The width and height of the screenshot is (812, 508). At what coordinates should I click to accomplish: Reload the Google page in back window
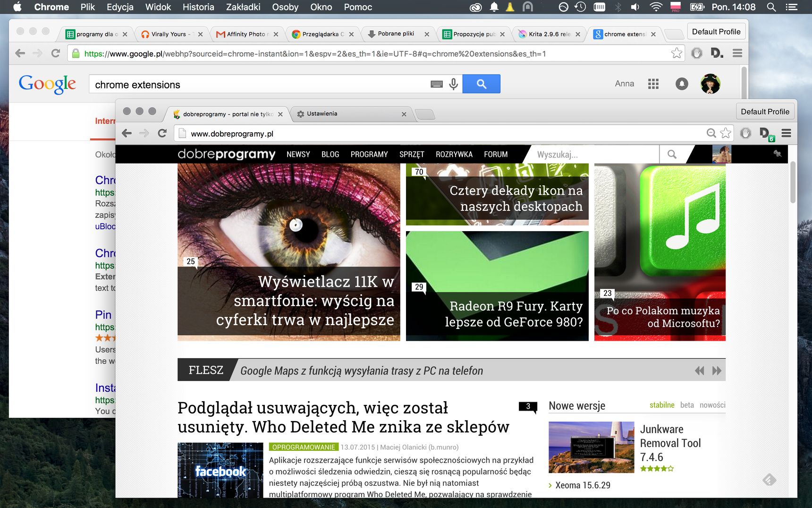[x=56, y=53]
